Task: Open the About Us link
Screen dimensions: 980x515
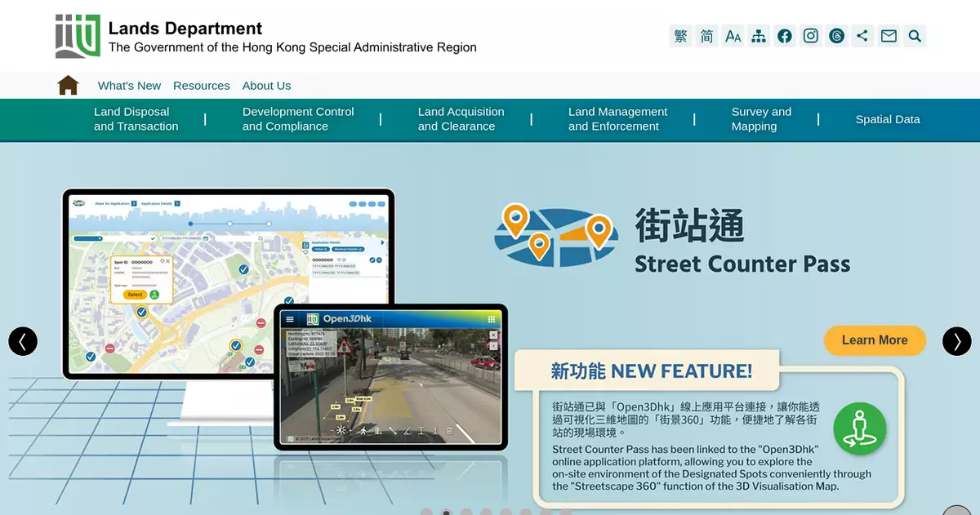Action: pyautogui.click(x=266, y=86)
